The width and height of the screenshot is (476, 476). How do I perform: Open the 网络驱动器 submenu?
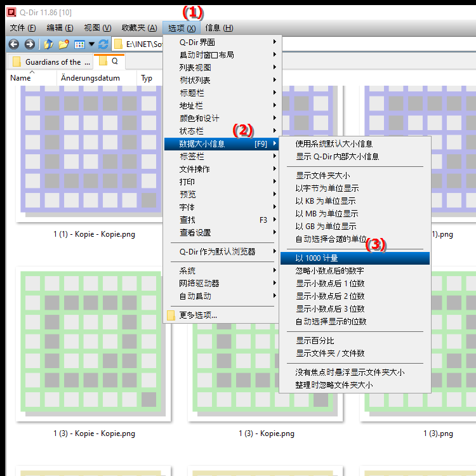coord(221,283)
